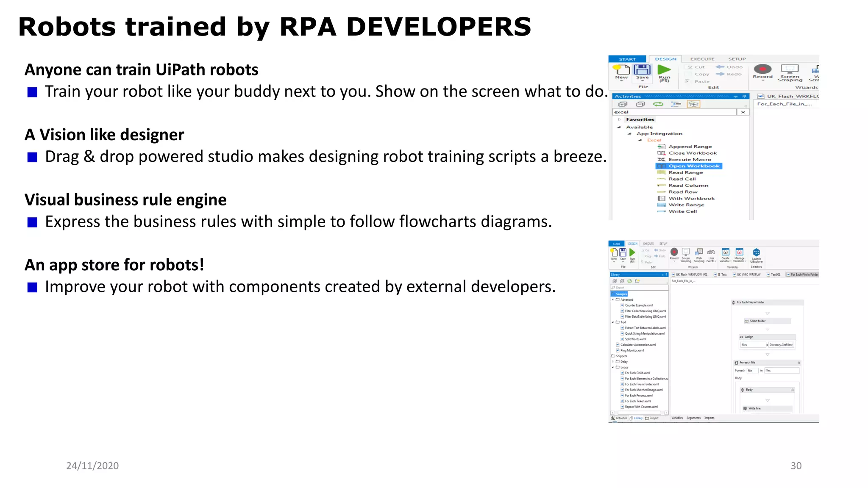Collapse the Loops folder in Library
The height and width of the screenshot is (488, 868).
[613, 367]
